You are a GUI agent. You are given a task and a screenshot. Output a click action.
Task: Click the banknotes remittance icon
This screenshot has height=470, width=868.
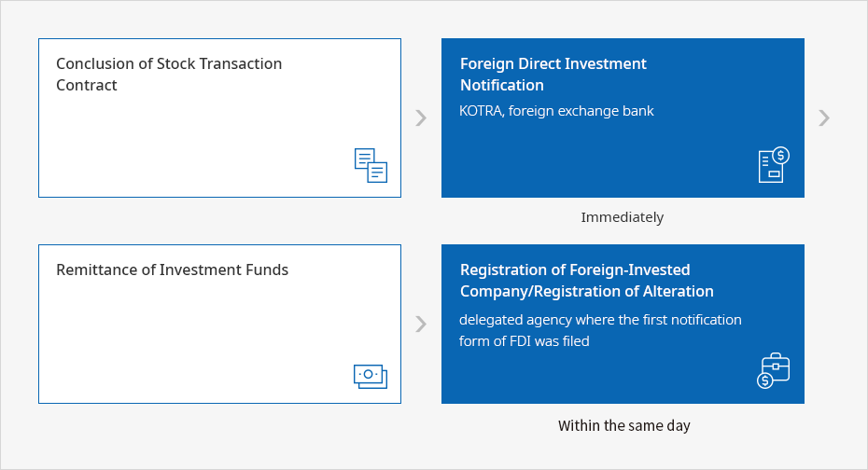371,377
